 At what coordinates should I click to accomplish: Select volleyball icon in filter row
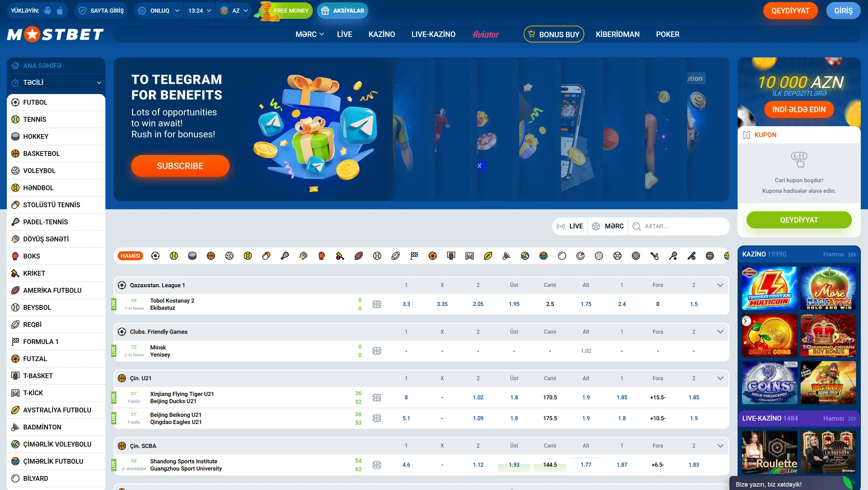(x=229, y=256)
